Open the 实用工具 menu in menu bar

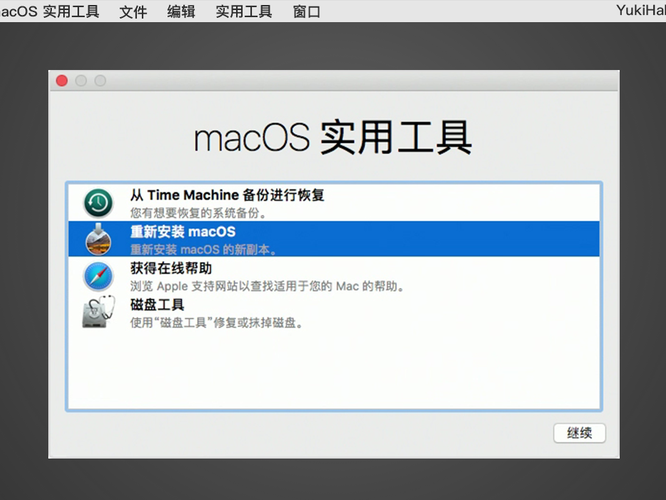(x=243, y=12)
